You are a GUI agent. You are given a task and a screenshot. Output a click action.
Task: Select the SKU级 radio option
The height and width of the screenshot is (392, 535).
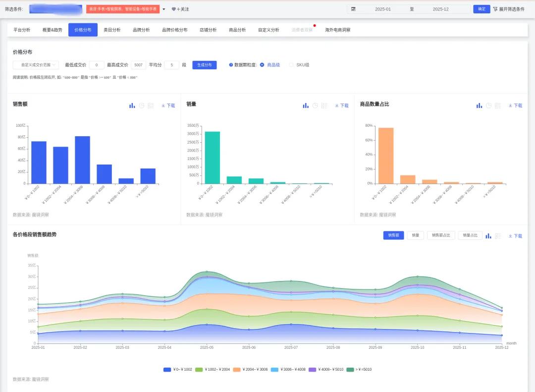[291, 65]
